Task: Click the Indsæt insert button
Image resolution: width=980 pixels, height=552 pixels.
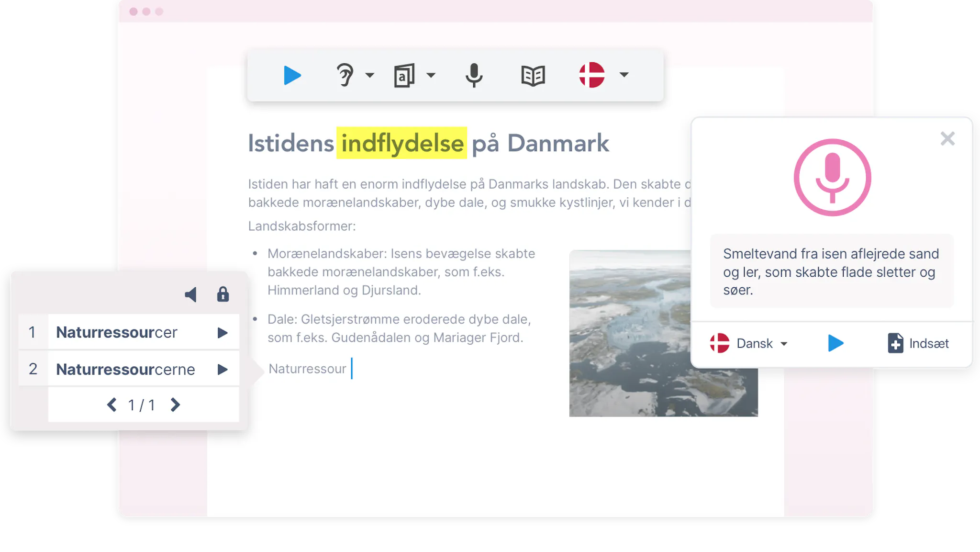Action: tap(918, 343)
